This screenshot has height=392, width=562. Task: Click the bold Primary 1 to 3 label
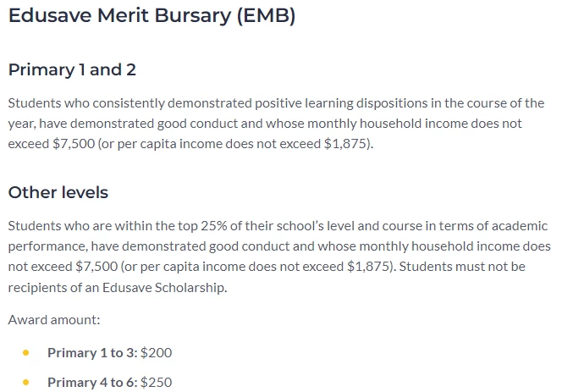click(x=92, y=353)
